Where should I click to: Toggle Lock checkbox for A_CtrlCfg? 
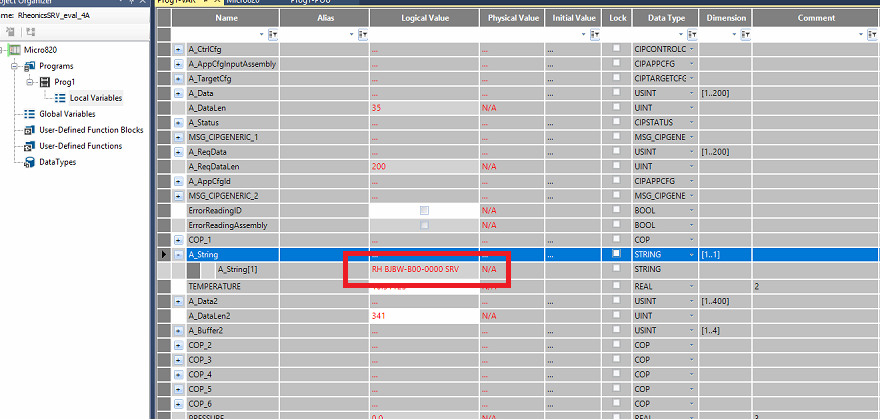point(616,49)
